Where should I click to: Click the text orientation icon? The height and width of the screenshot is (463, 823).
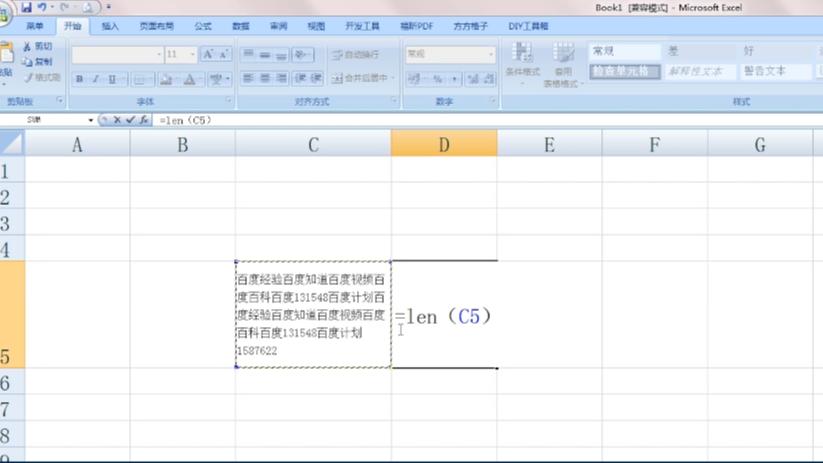point(302,54)
